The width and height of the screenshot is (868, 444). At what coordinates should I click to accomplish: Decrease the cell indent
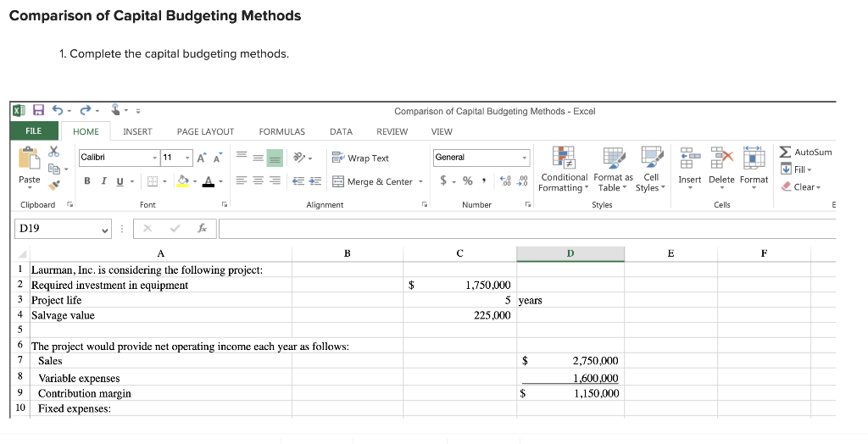coord(298,181)
